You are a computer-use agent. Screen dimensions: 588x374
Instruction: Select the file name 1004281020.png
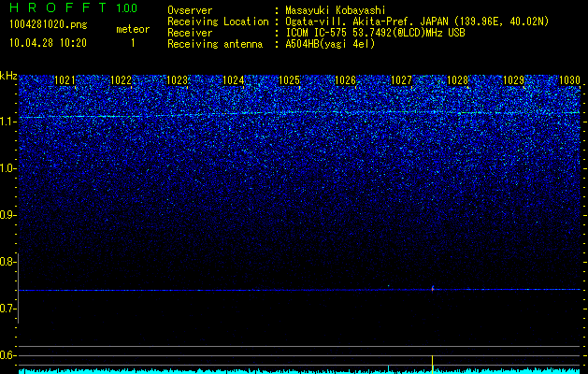coord(49,25)
